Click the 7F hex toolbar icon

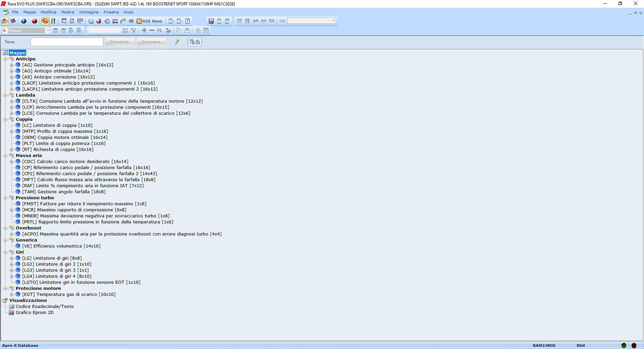point(239,21)
